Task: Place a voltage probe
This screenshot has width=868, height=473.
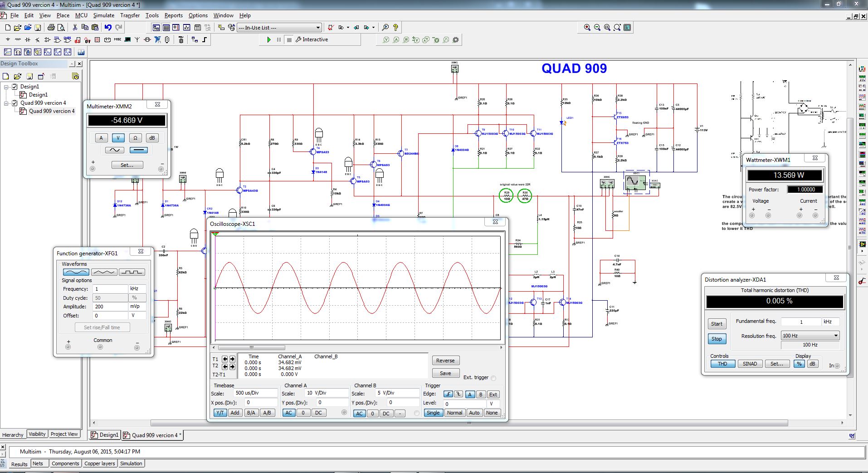Action: point(386,40)
